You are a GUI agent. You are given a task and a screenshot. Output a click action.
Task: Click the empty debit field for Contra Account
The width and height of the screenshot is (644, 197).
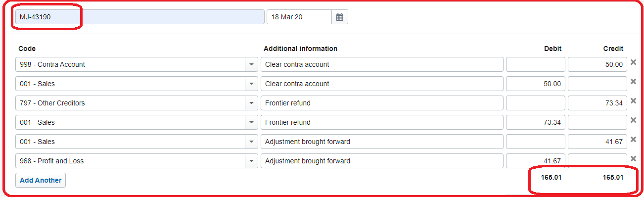535,64
